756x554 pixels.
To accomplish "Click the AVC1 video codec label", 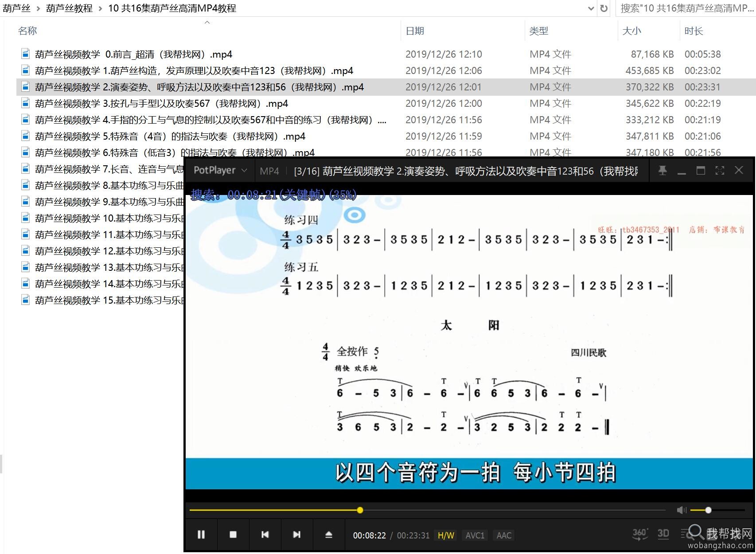I will click(475, 535).
